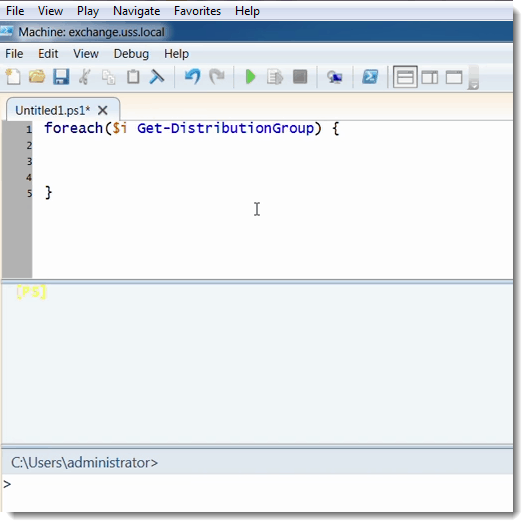Open the New Remote PowerShell Tab icon
528x527 pixels.
coord(335,77)
